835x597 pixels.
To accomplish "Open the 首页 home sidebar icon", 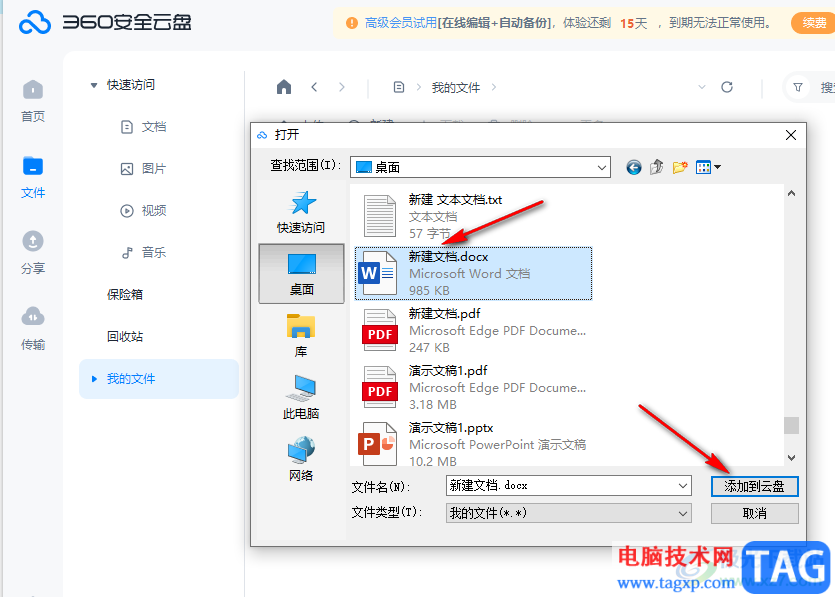I will click(33, 101).
